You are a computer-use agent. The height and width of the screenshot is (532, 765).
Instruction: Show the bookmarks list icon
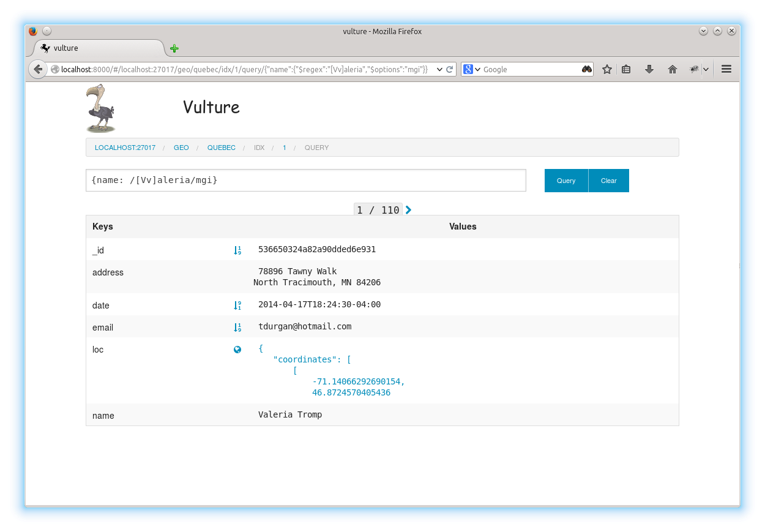coord(626,69)
